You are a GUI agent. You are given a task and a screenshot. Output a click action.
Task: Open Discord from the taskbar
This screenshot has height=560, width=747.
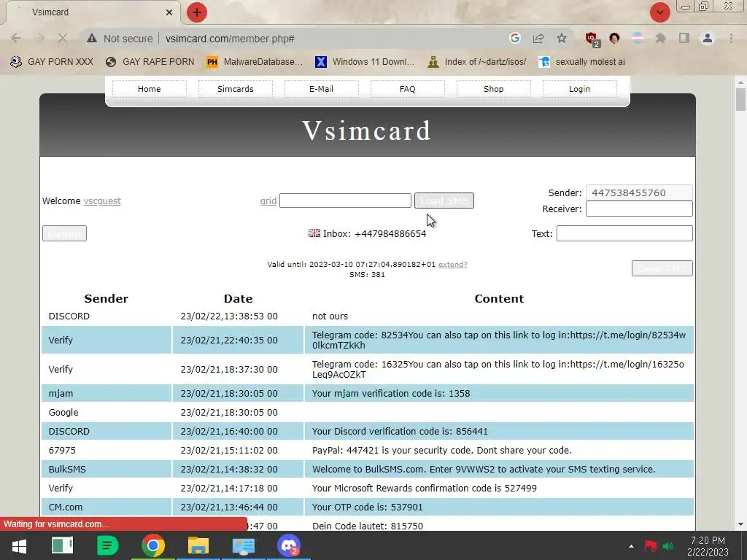(288, 545)
